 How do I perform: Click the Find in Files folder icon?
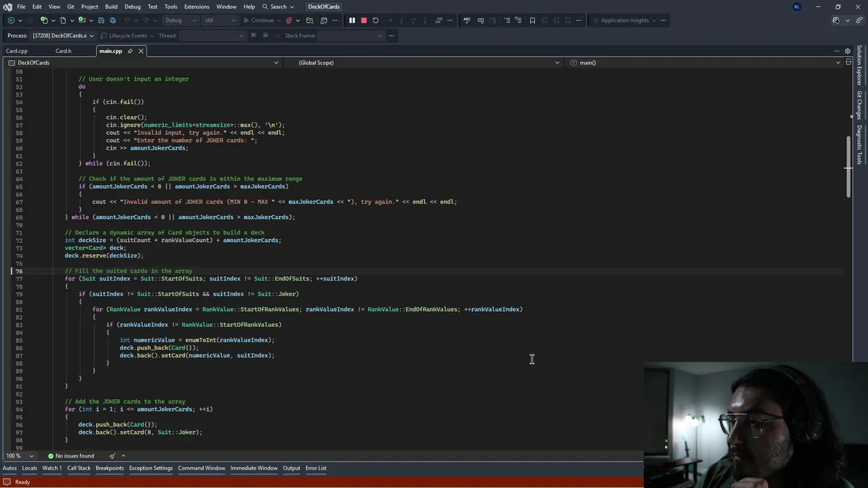[x=310, y=20]
